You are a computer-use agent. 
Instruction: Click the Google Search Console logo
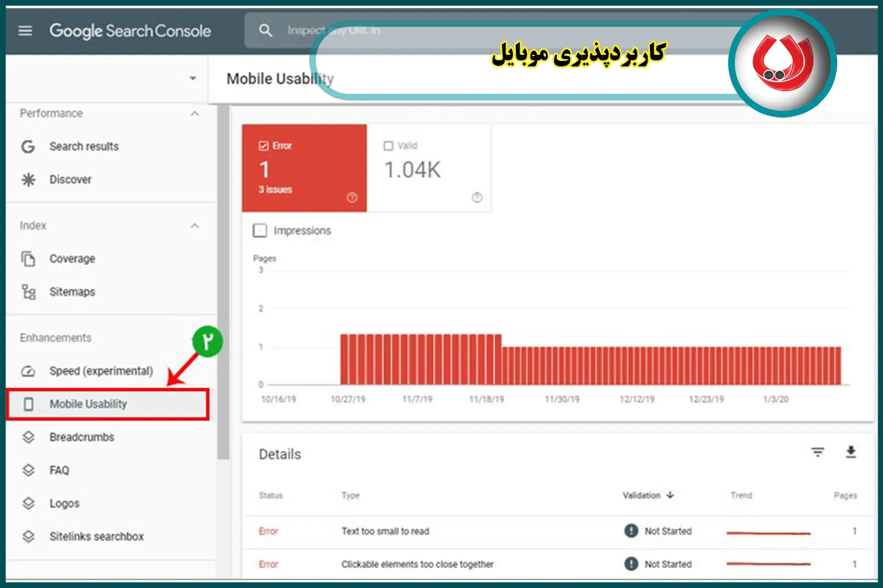pyautogui.click(x=130, y=30)
